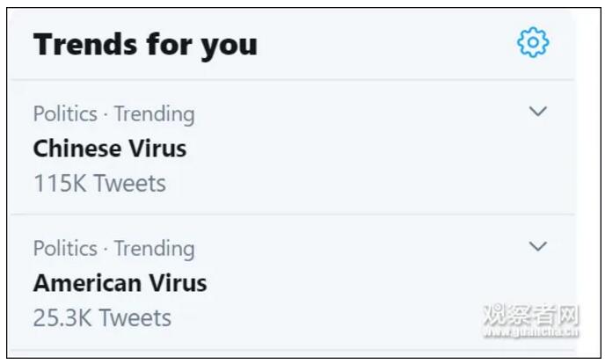Click the word Virus in American Virus
The image size is (605, 364).
(x=178, y=283)
